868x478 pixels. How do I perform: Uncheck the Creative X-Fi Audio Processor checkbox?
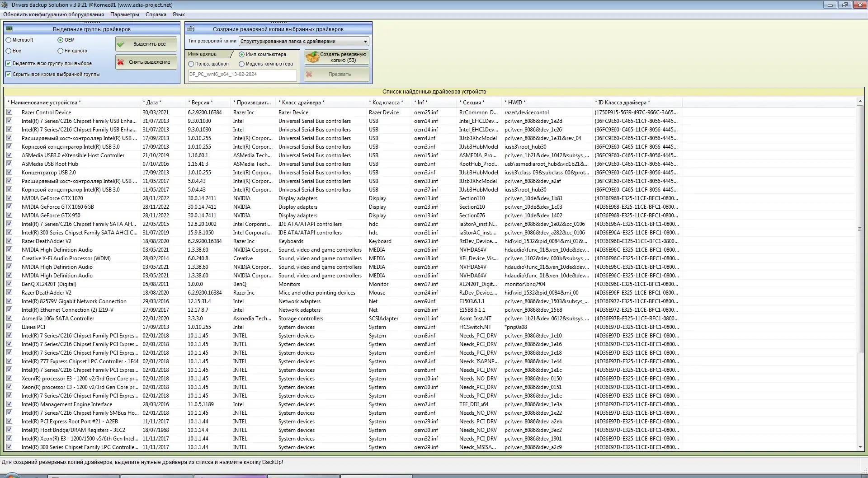pos(9,258)
